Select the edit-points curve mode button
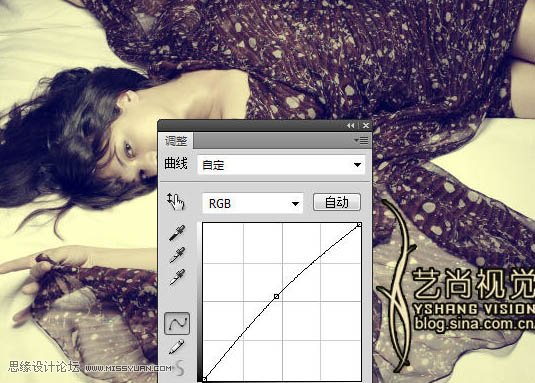Image resolution: width=535 pixels, height=383 pixels. pyautogui.click(x=177, y=323)
